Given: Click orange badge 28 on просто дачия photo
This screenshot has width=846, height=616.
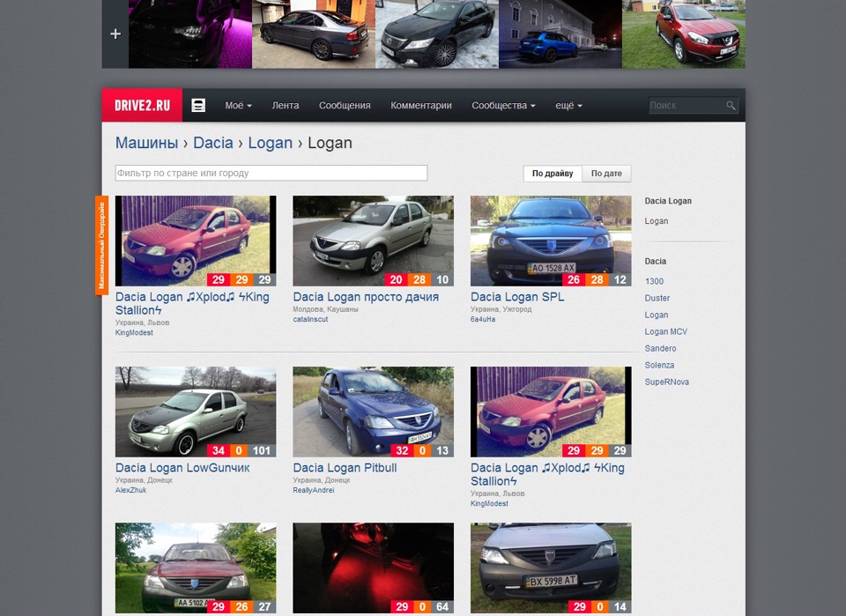Looking at the screenshot, I should (419, 279).
